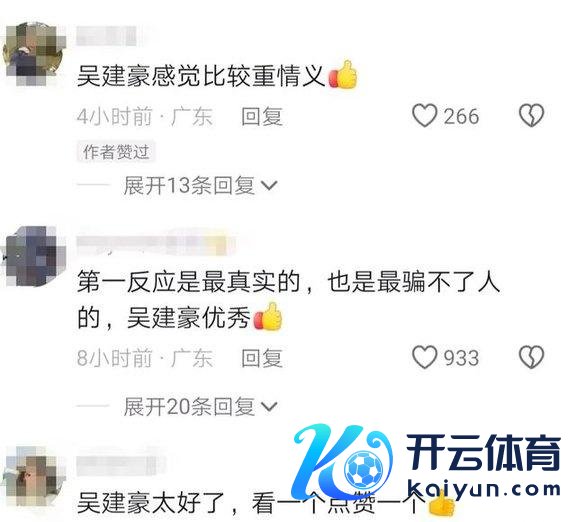This screenshot has width=576, height=522.
Task: Open the blurred username of second comment
Action: 155,242
